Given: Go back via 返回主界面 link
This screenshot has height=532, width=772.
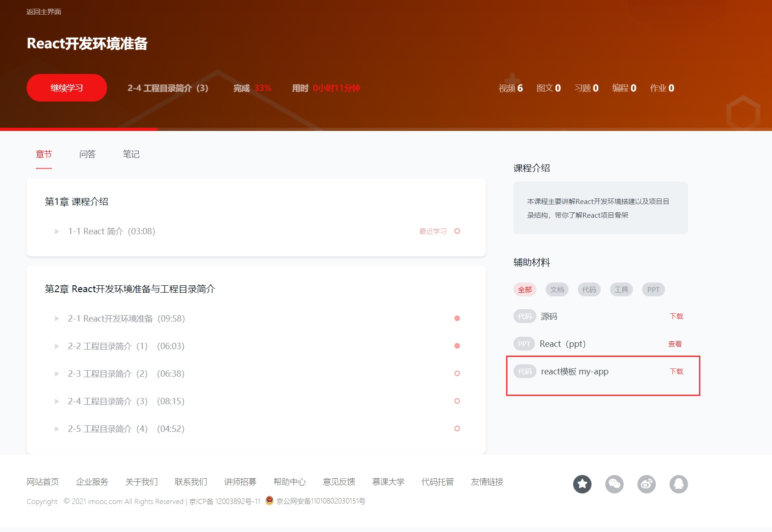Looking at the screenshot, I should coord(44,11).
